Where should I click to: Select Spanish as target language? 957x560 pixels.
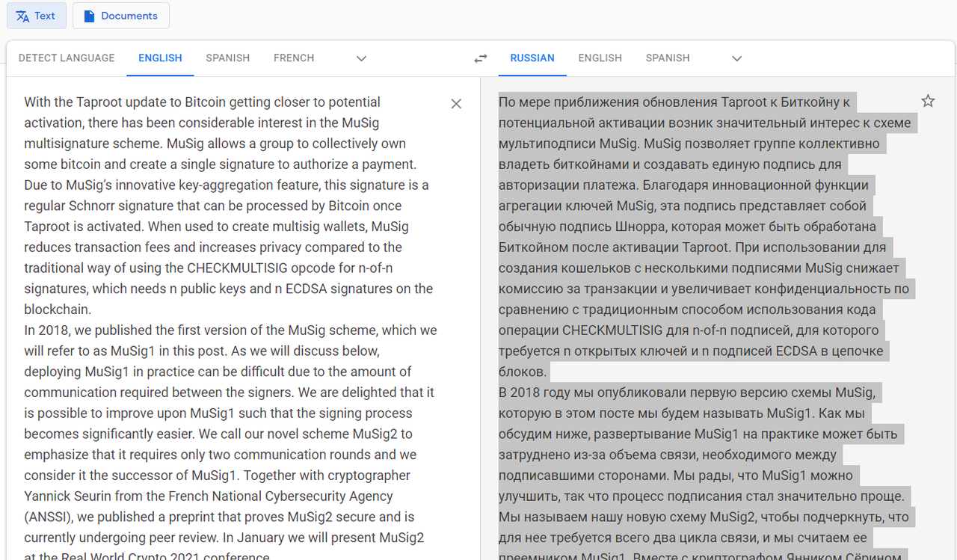click(x=668, y=58)
